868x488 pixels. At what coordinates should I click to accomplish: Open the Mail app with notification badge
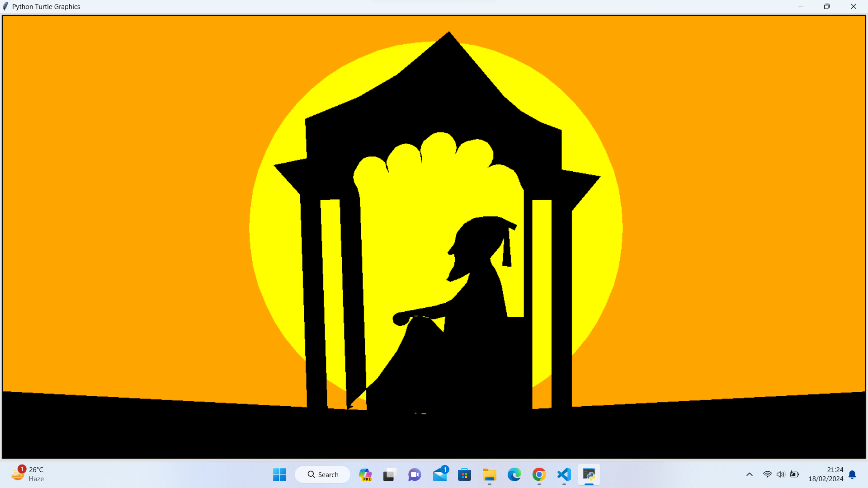(x=440, y=474)
